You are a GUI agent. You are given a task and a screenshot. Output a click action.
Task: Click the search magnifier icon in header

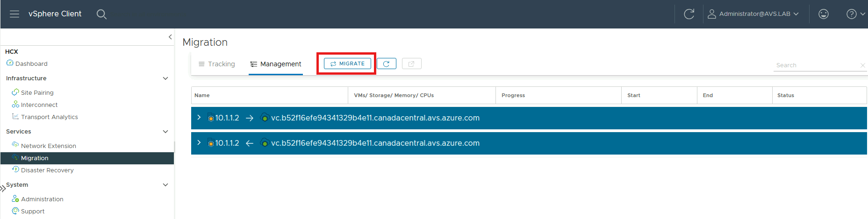[x=101, y=14]
